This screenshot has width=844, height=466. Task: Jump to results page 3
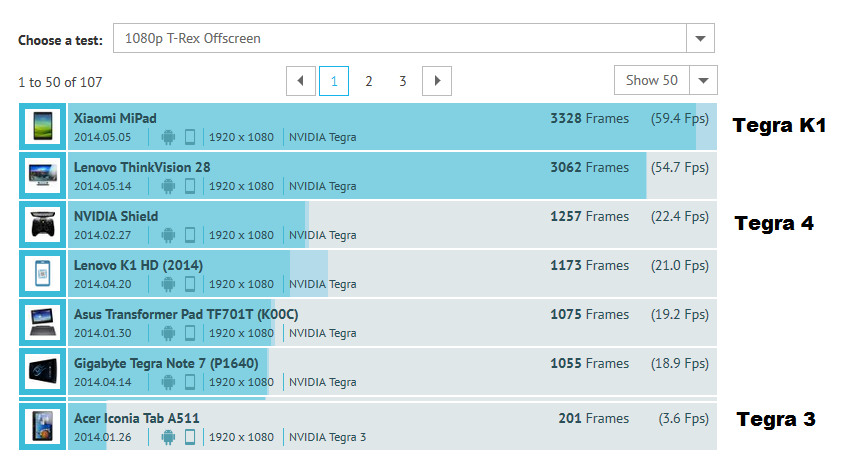click(x=402, y=81)
